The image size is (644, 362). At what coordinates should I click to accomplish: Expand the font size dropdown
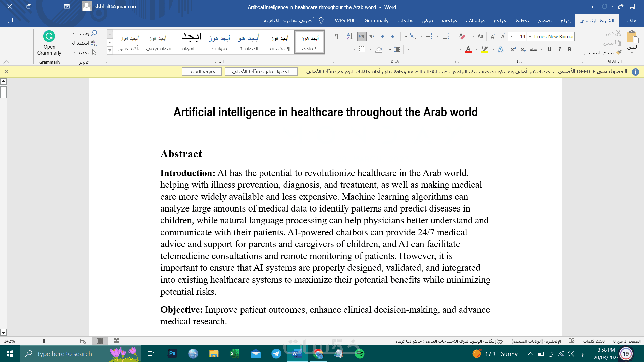(511, 36)
